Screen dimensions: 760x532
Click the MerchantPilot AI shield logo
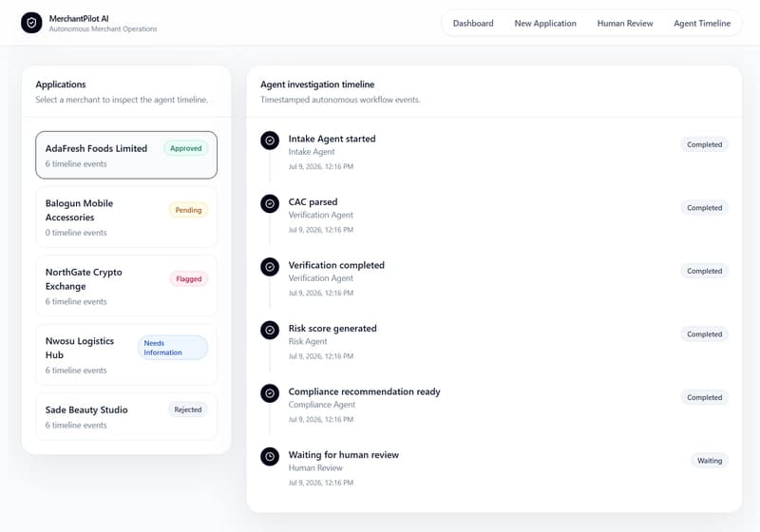[31, 23]
